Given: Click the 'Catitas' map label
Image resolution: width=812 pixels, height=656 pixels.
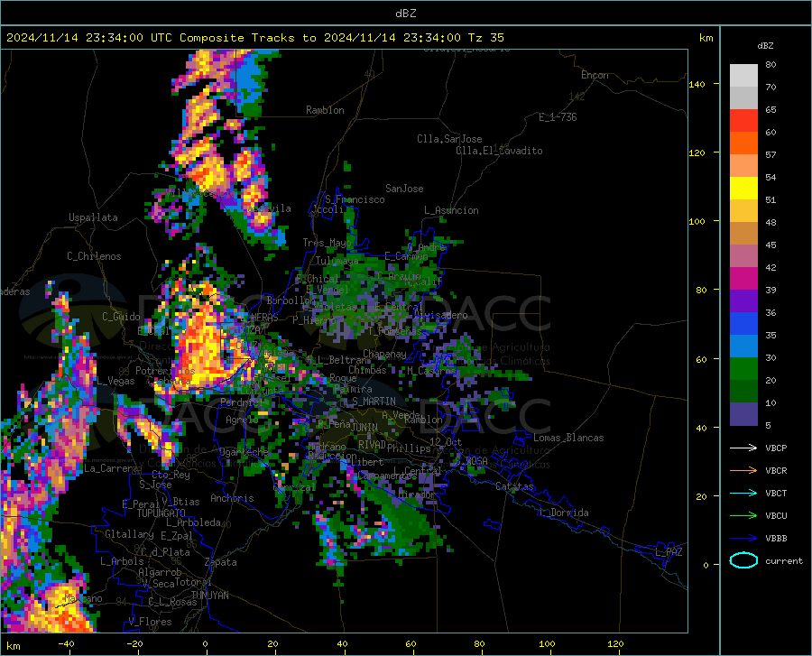Looking at the screenshot, I should click(514, 486).
